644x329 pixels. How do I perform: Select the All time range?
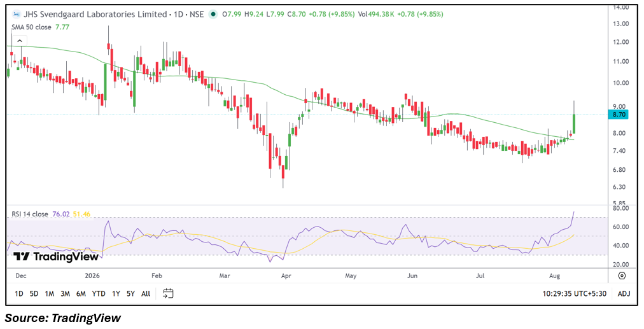[x=145, y=293]
